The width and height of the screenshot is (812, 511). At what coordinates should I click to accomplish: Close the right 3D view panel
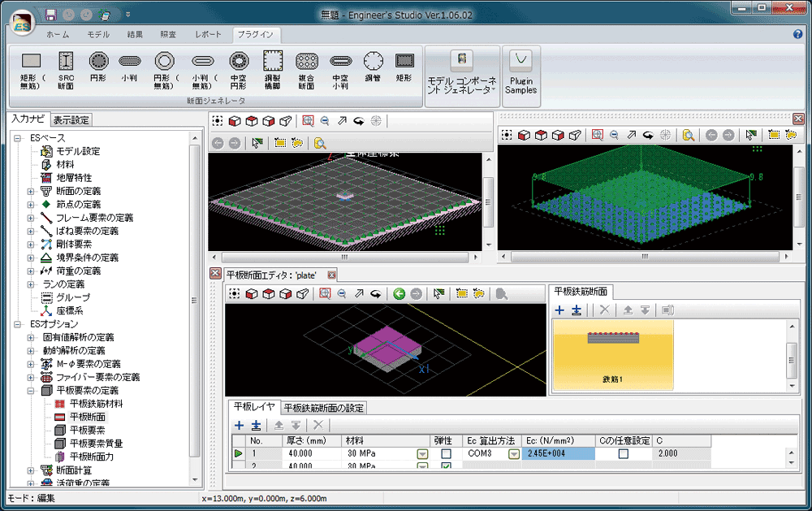(x=798, y=119)
